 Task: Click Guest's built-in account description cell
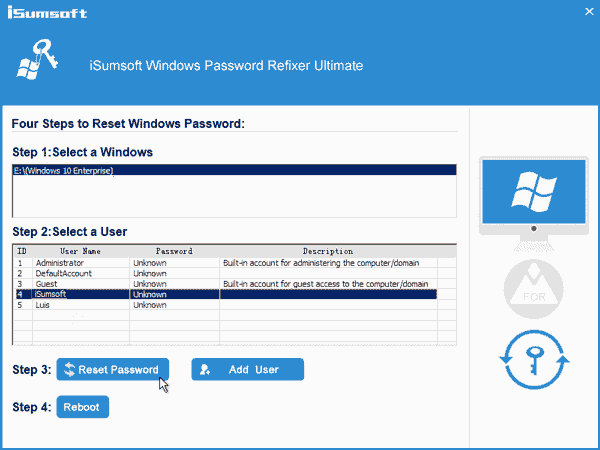(x=328, y=284)
